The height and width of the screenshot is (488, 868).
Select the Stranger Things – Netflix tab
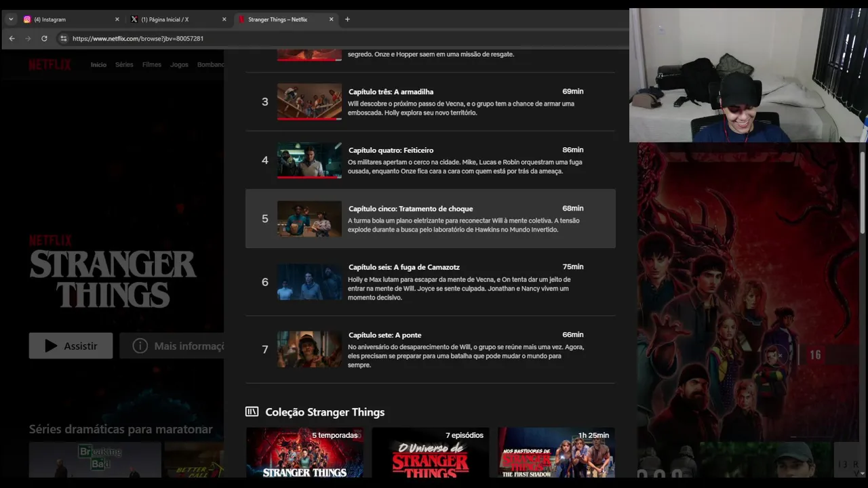(285, 20)
